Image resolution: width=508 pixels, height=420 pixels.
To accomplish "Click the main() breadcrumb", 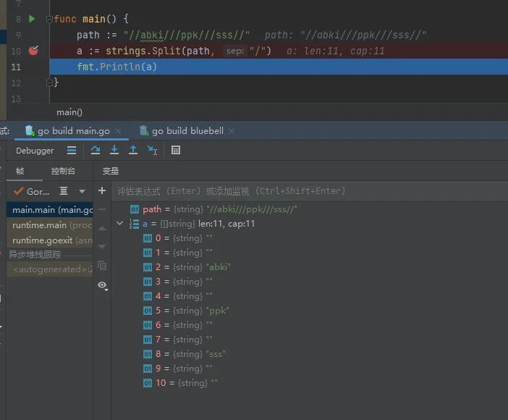I will coord(69,112).
